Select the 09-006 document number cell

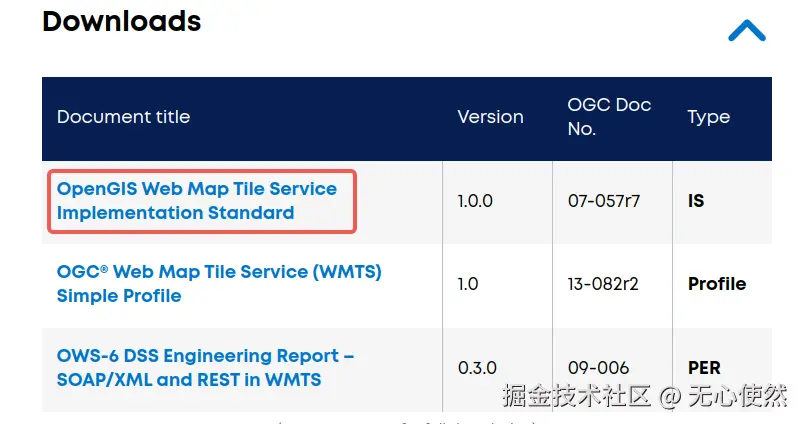(x=598, y=368)
